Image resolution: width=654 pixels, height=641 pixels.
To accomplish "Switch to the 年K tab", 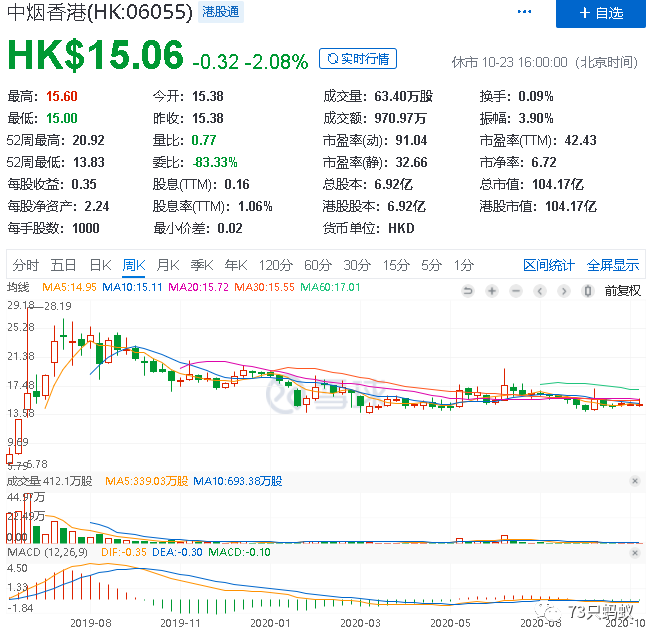I will [236, 265].
